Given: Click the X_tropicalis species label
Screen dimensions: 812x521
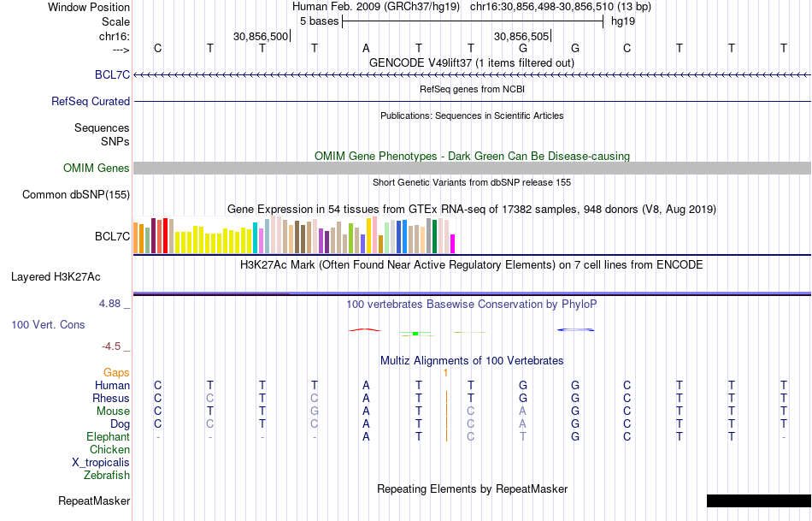Looking at the screenshot, I should pos(101,463).
